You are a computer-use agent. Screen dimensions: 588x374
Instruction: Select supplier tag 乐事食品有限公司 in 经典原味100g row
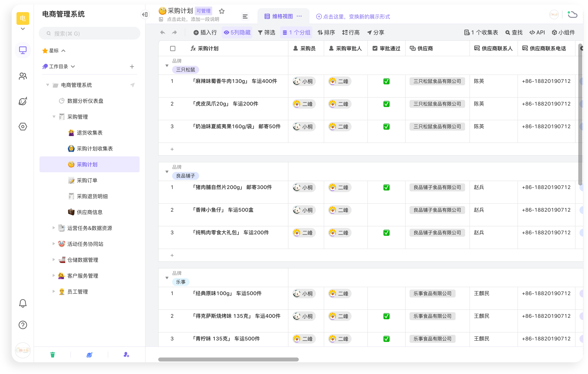coord(432,293)
